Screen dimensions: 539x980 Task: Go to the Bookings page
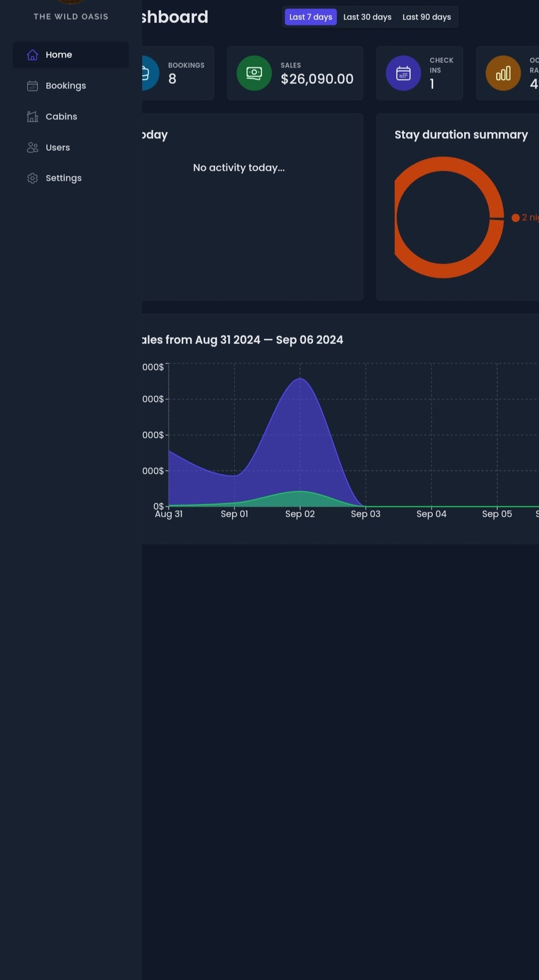pyautogui.click(x=71, y=86)
